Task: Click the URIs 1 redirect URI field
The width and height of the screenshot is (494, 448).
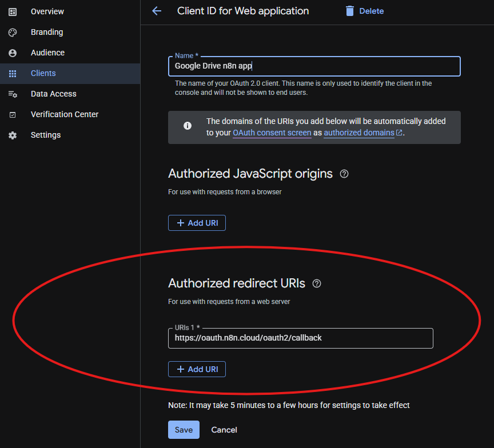Action: (x=301, y=338)
